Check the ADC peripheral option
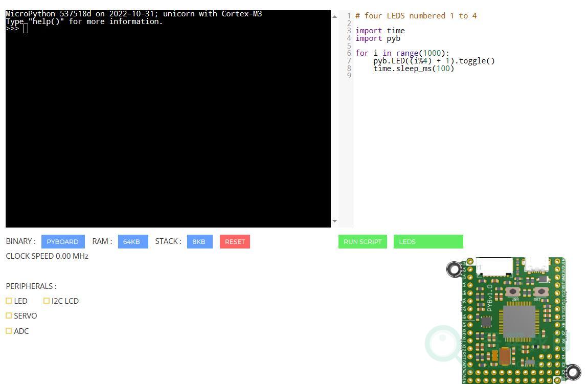Viewport: 588px width, 384px height. 9,331
